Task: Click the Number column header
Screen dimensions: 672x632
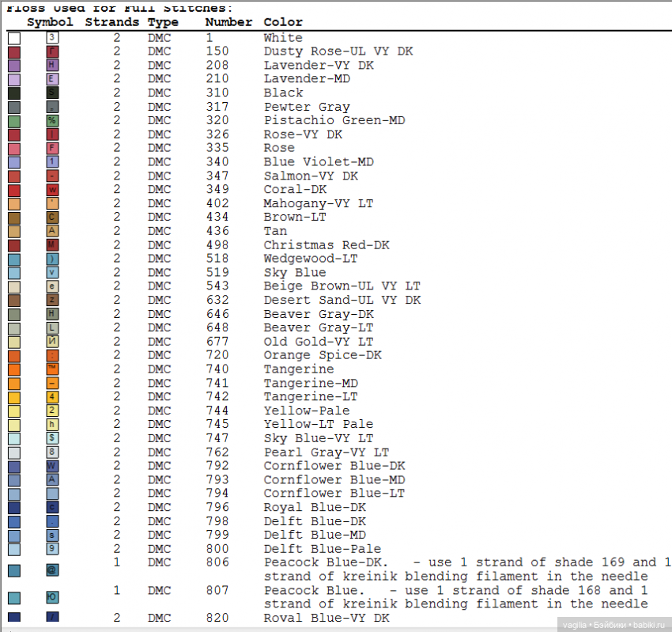Action: pos(228,22)
